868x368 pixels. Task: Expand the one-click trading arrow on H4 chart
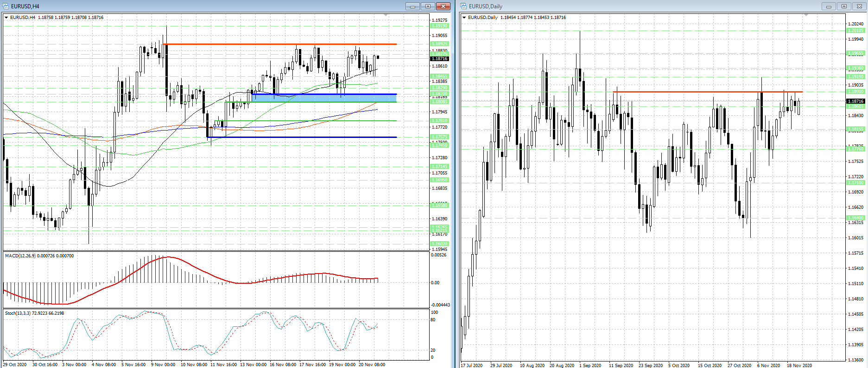click(6, 18)
